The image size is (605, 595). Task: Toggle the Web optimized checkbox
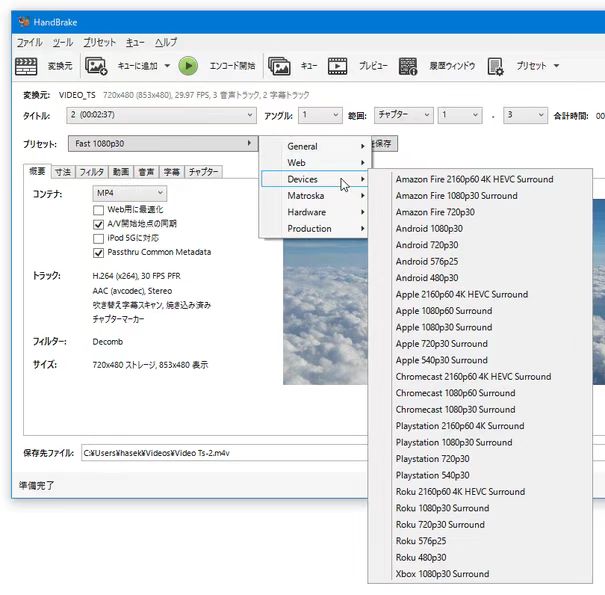tap(98, 210)
